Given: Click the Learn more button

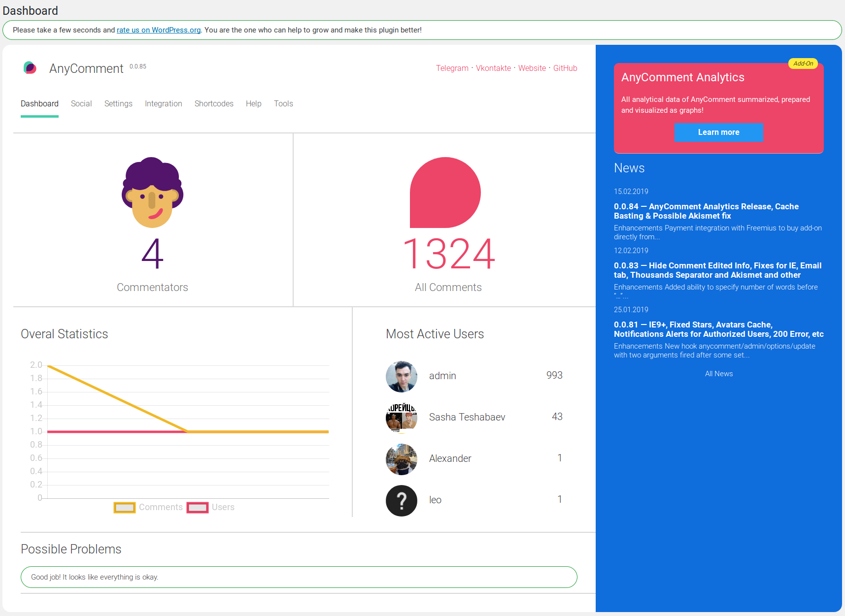Looking at the screenshot, I should coord(719,132).
